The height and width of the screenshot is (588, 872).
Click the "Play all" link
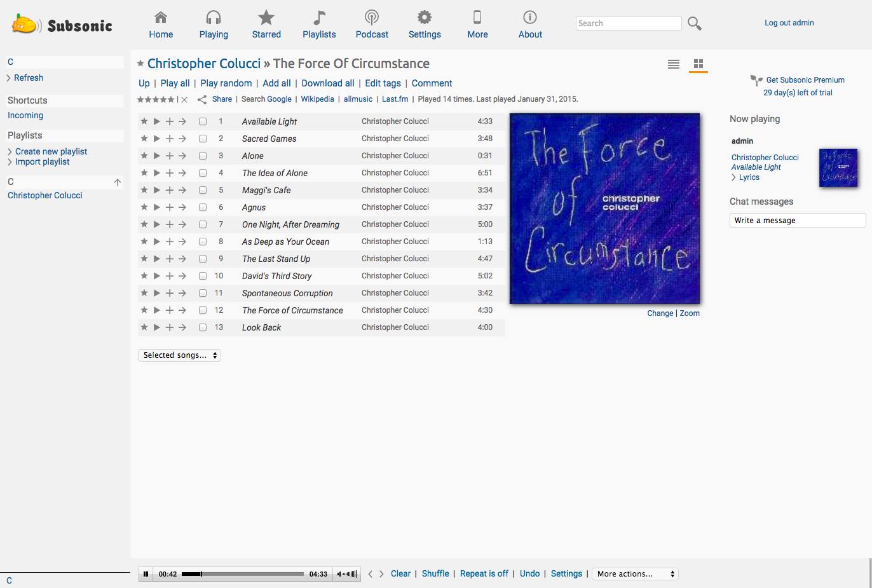point(175,83)
